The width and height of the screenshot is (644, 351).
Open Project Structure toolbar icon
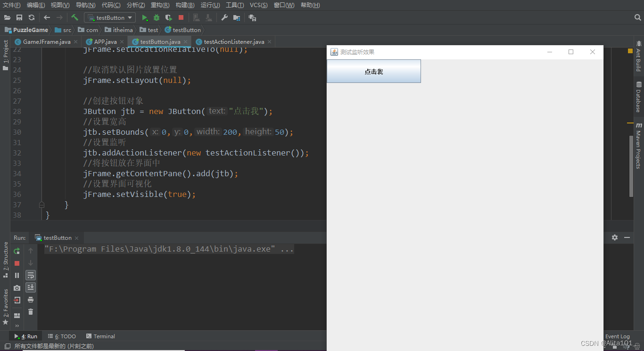(x=237, y=17)
